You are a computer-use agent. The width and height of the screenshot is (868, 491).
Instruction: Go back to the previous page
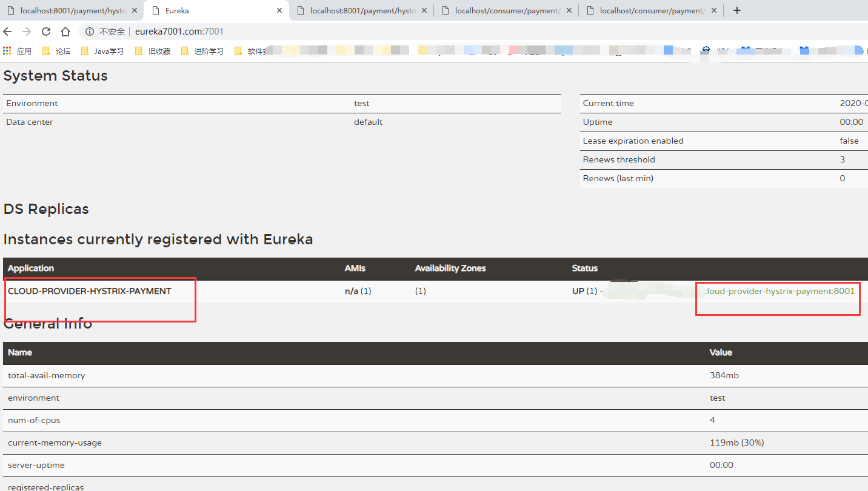point(8,32)
